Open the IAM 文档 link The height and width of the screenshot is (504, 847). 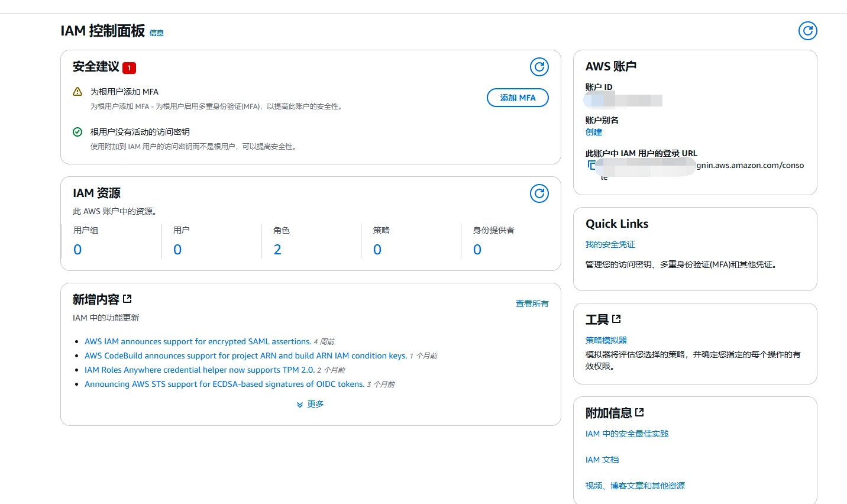(602, 460)
